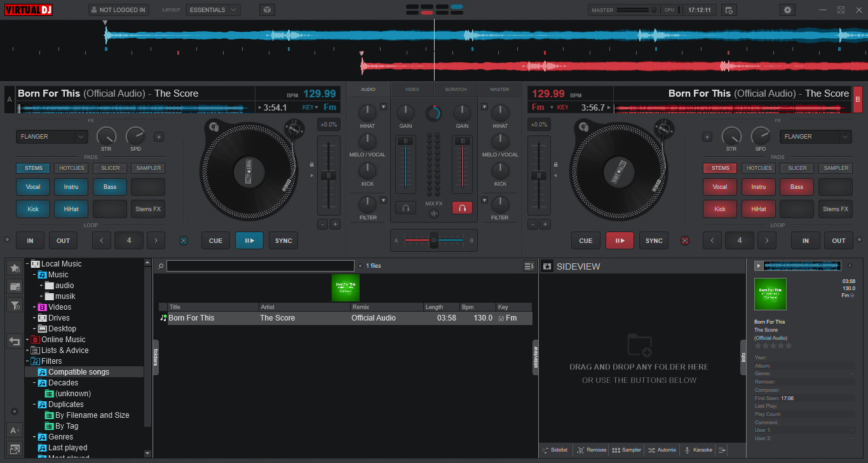The image size is (868, 463).
Task: Toggle the Kick stem pad on deck A
Action: coord(33,209)
